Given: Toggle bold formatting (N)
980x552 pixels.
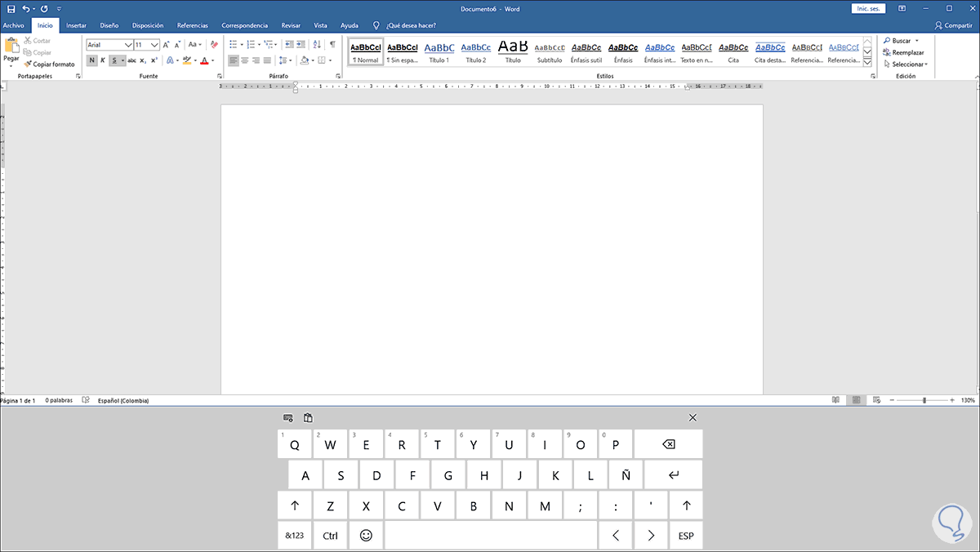Looking at the screenshot, I should (x=91, y=60).
